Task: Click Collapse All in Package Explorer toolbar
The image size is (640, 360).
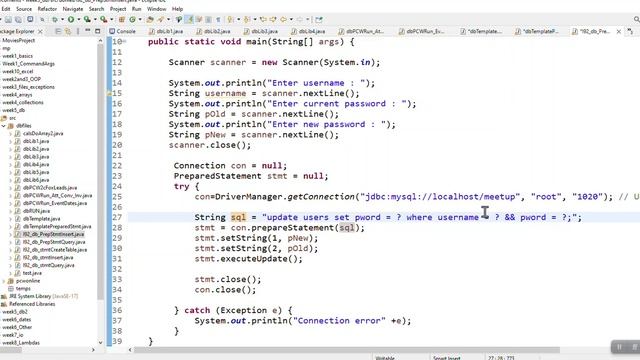Action: [58, 31]
